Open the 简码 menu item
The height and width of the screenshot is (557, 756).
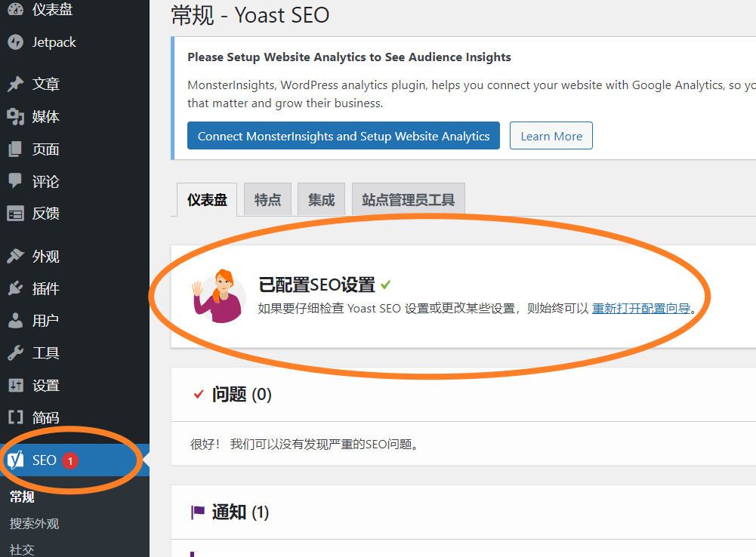(75, 417)
